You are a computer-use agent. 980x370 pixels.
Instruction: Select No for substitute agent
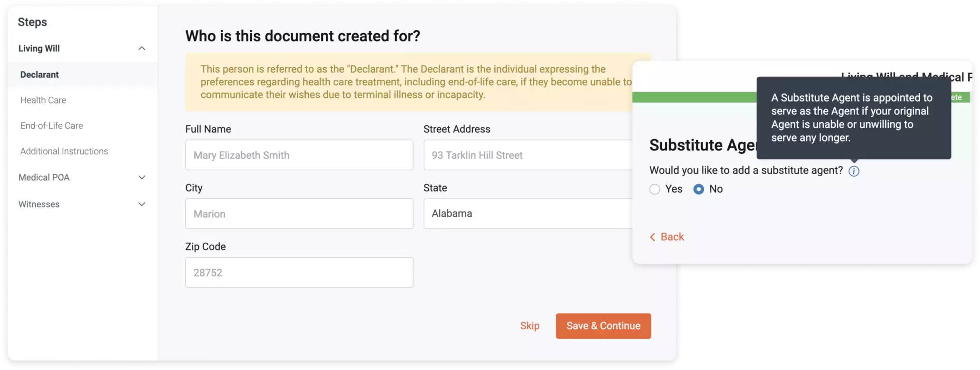[x=698, y=189]
